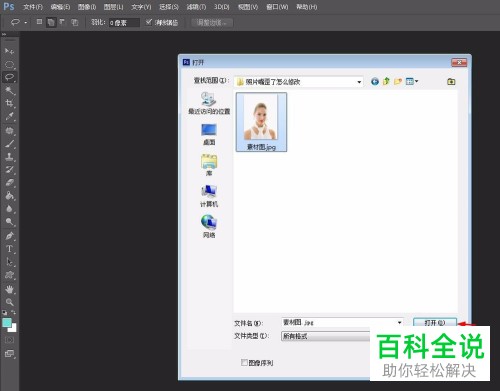The height and width of the screenshot is (391, 500).
Task: Open the 图像(I) menu
Action: 87,7
